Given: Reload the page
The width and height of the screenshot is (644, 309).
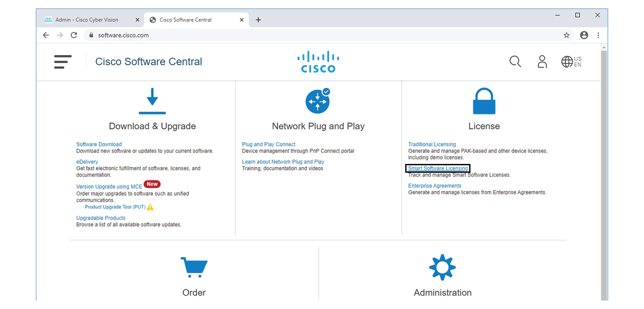Looking at the screenshot, I should (x=74, y=35).
